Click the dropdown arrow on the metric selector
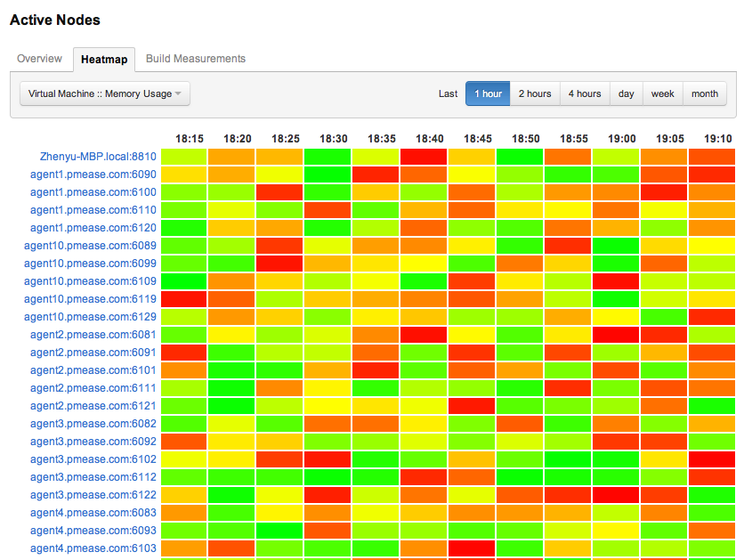 [181, 93]
